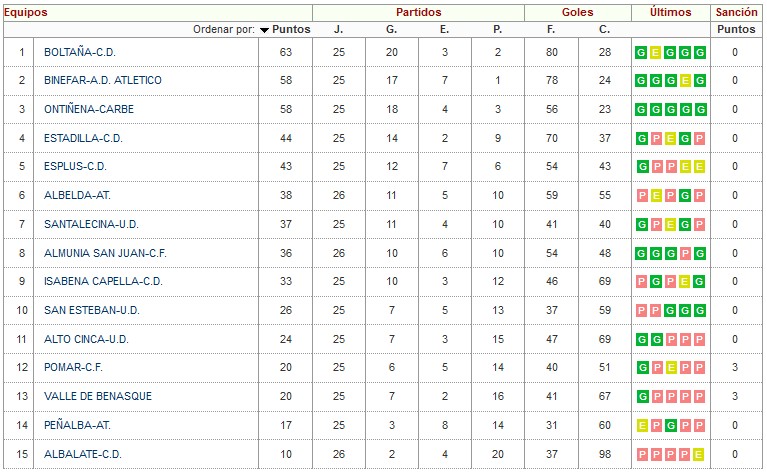Click first green G icon for ONTIÑENA-CARBE
The height and width of the screenshot is (473, 767).
641,109
